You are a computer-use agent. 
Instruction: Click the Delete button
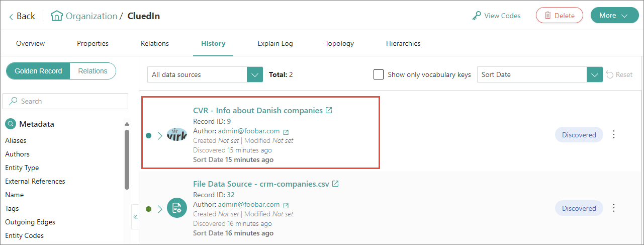tap(560, 15)
